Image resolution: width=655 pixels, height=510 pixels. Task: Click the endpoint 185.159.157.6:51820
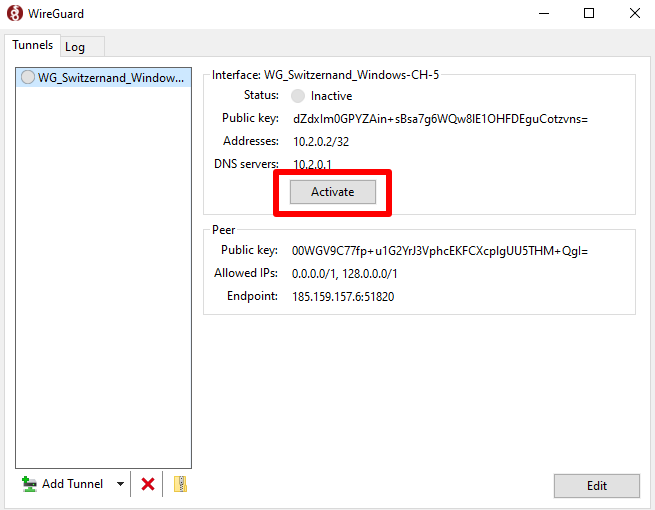point(343,297)
